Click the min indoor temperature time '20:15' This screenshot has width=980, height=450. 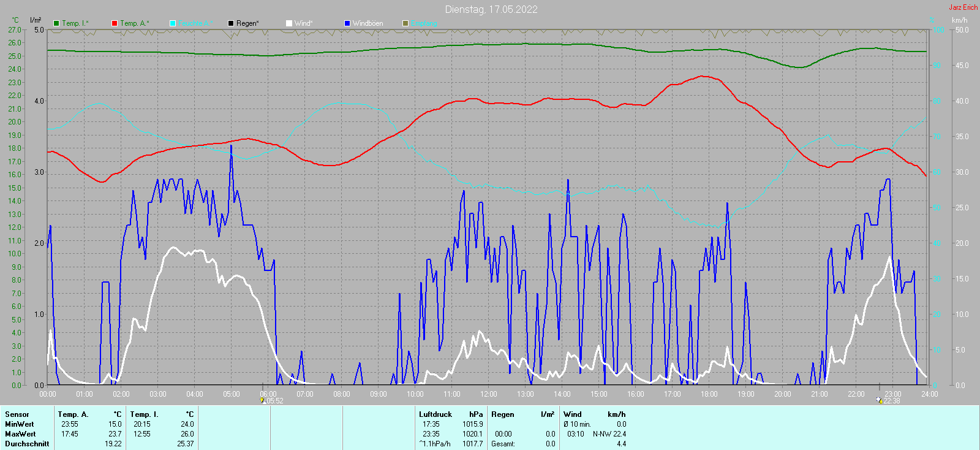click(x=142, y=424)
